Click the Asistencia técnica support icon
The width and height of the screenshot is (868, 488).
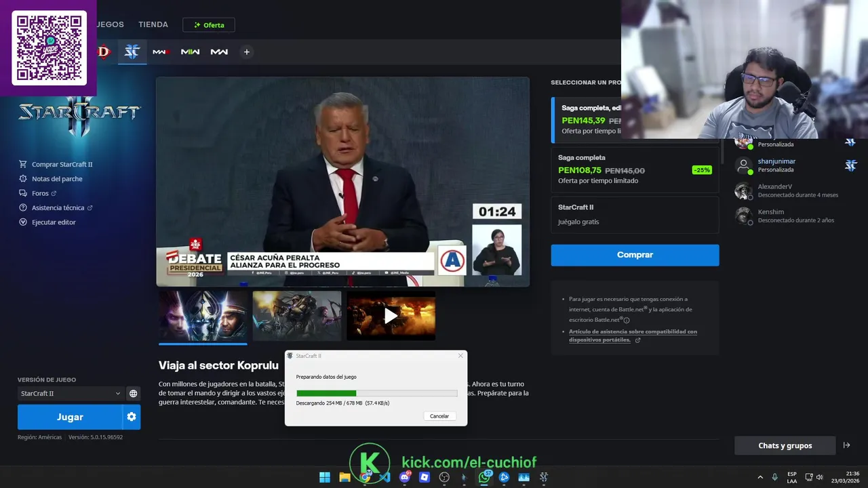[23, 207]
